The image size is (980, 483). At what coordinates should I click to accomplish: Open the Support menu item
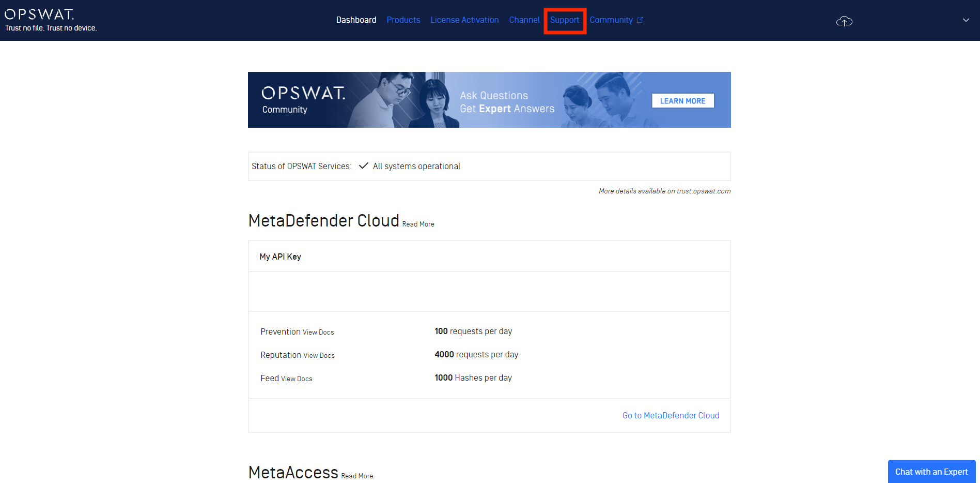click(x=565, y=20)
